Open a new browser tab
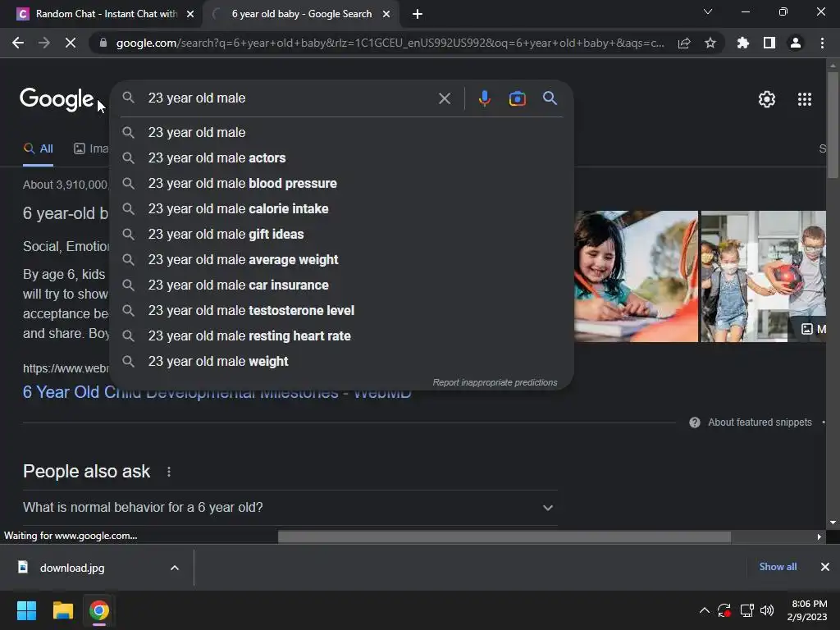This screenshot has width=840, height=630. [418, 14]
